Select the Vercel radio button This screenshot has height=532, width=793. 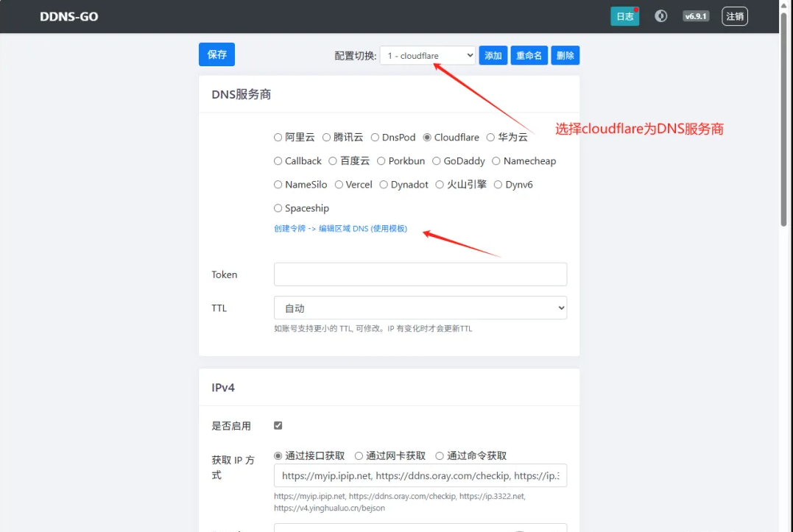pos(339,185)
